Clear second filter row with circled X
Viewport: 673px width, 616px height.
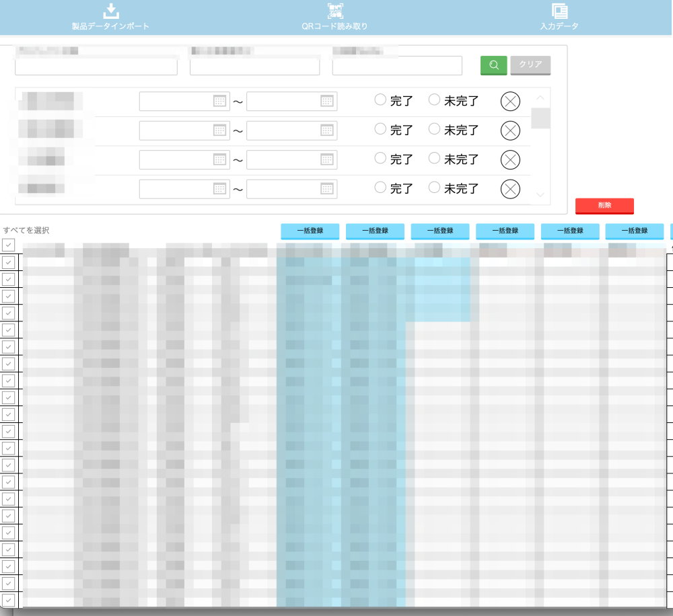coord(510,130)
